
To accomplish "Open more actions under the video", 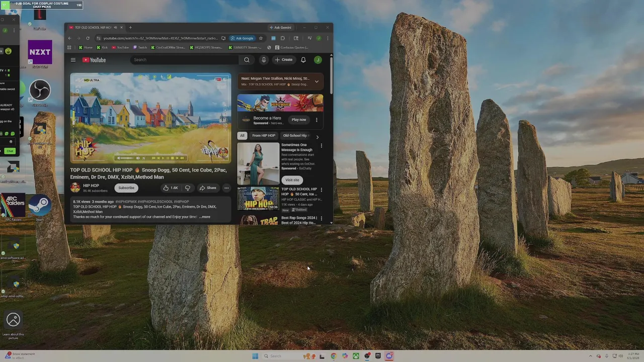I will point(226,188).
